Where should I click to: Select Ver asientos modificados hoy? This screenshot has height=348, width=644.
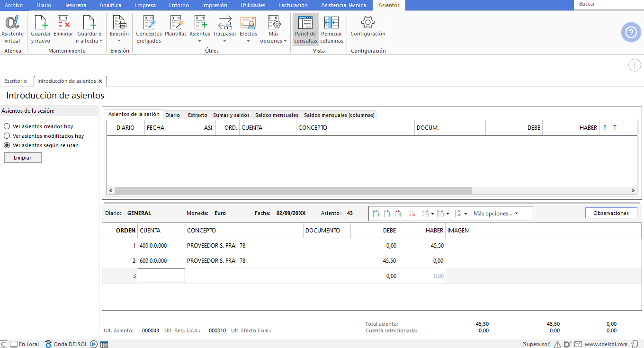tap(44, 136)
